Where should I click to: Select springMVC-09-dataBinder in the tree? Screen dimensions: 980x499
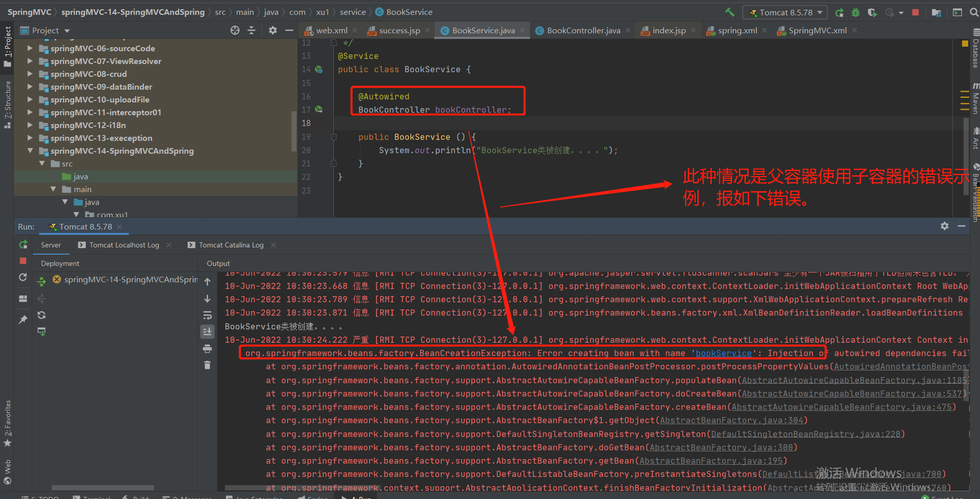[101, 87]
